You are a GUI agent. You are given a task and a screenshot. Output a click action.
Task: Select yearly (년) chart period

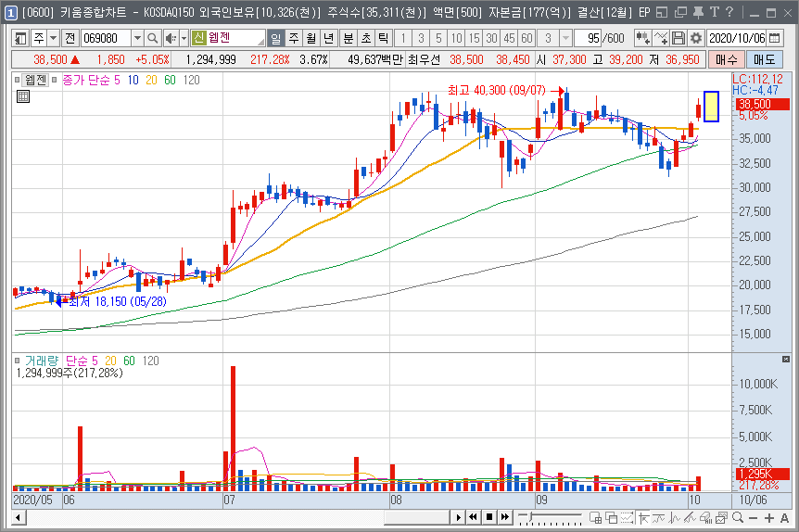pos(329,38)
